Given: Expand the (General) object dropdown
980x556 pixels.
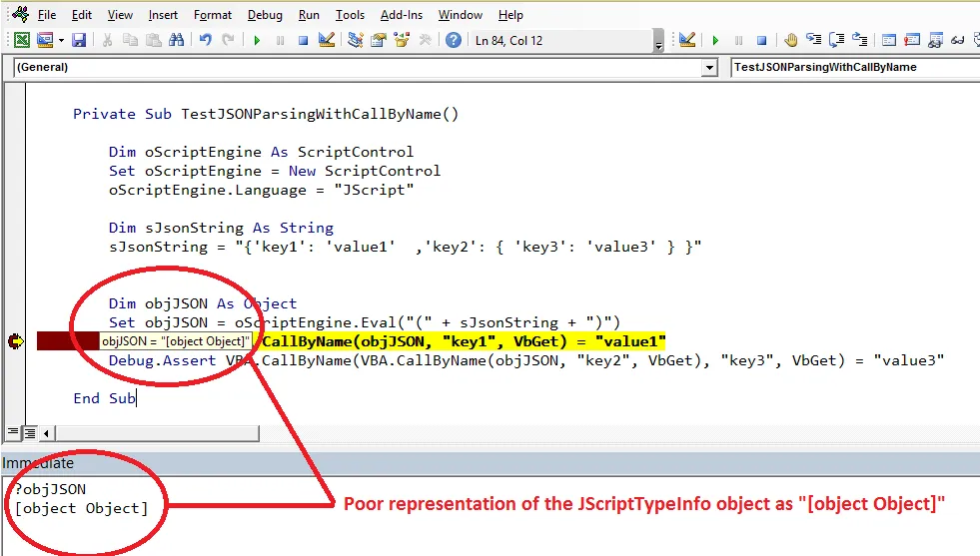Looking at the screenshot, I should [x=708, y=68].
